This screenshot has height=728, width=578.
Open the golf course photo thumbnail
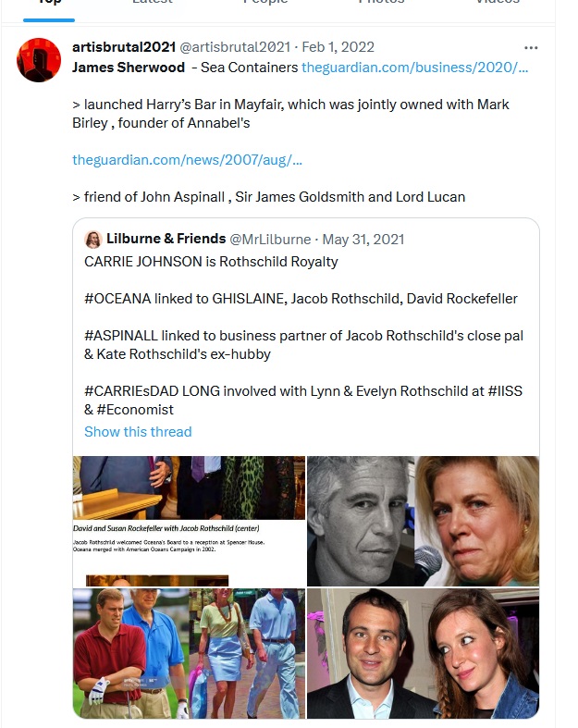pyautogui.click(x=189, y=654)
